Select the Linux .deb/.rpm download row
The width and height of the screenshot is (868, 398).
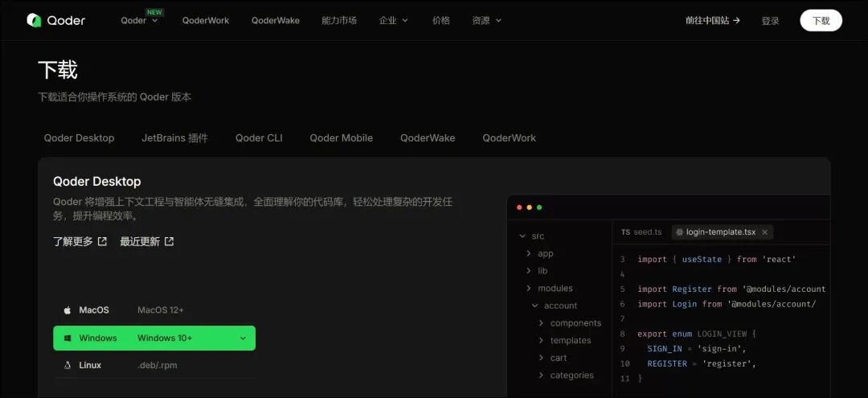[154, 365]
